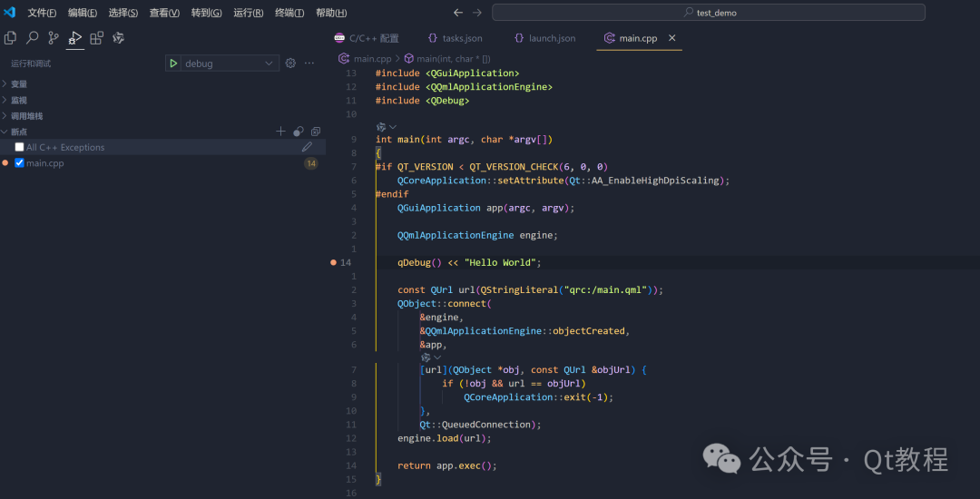
Task: Select the Run and Debug view icon
Action: click(x=75, y=38)
